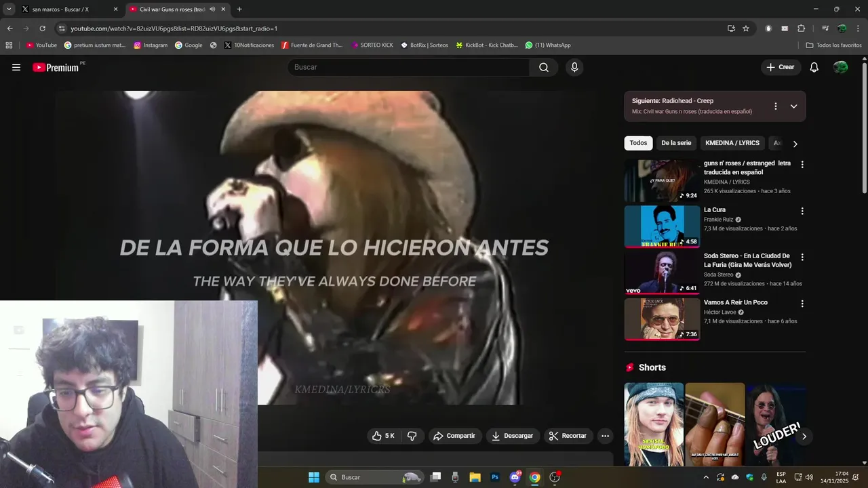
Task: Open the Soda Stereo video thumbnail
Action: 662,272
